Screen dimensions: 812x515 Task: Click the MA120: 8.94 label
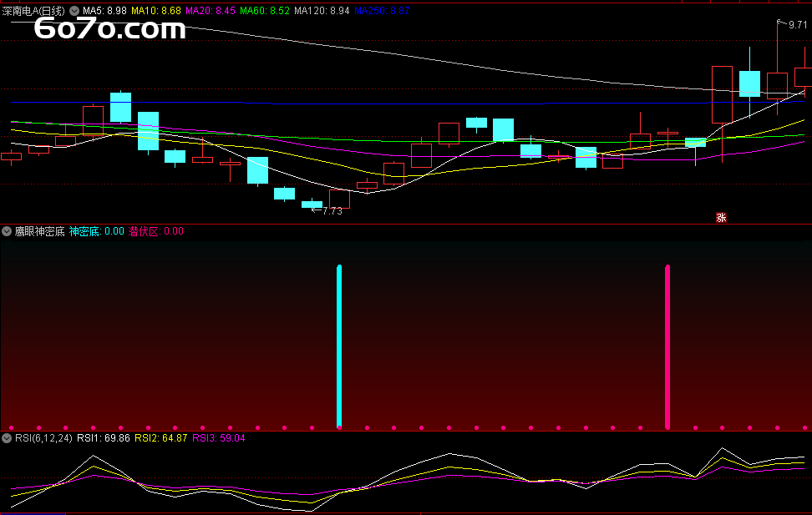point(322,11)
